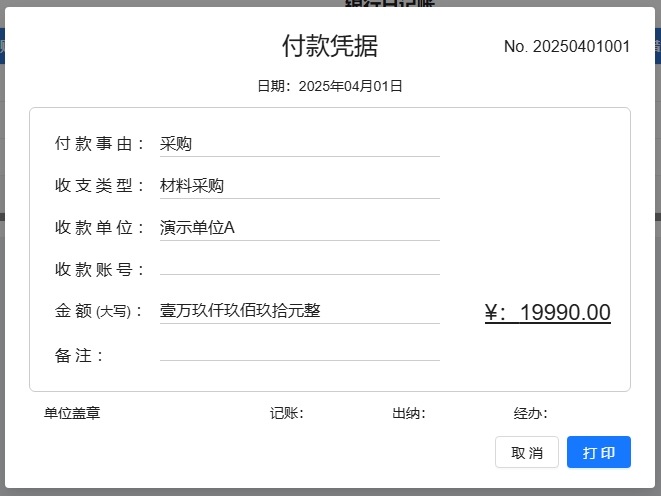Click the 收款账号 row label
The width and height of the screenshot is (661, 496).
[x=100, y=269]
